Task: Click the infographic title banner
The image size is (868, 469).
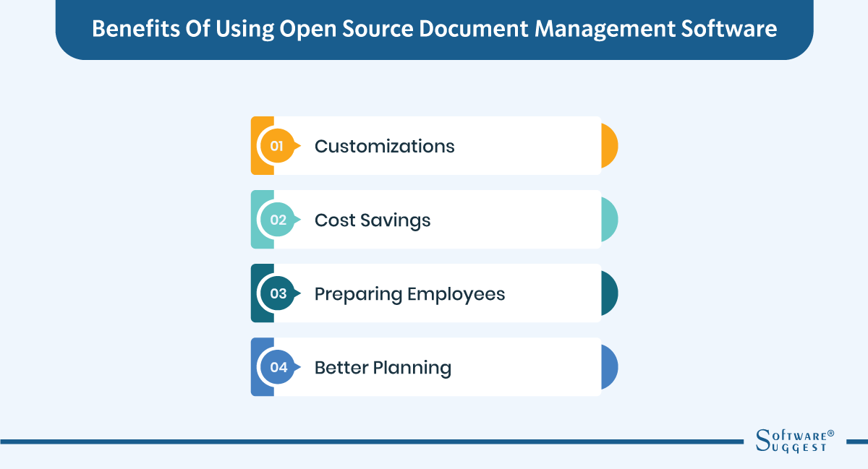Action: [x=434, y=30]
